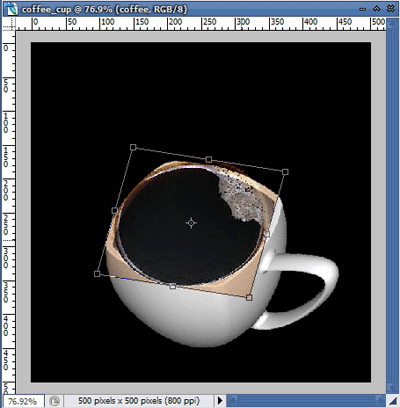The image size is (400, 408).
Task: Click the bottom-left corner transform handle
Action: pos(97,274)
